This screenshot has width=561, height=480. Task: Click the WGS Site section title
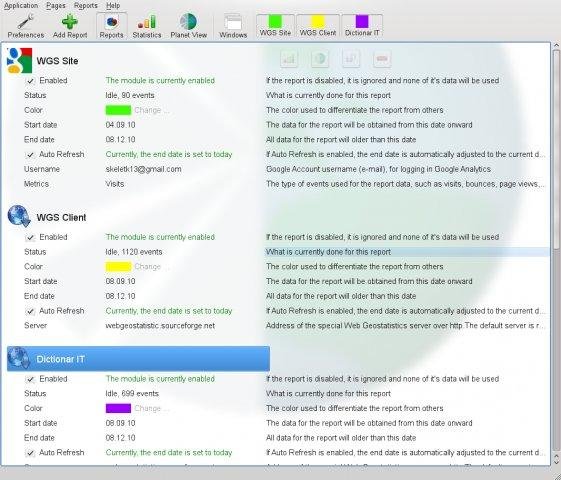[x=57, y=61]
